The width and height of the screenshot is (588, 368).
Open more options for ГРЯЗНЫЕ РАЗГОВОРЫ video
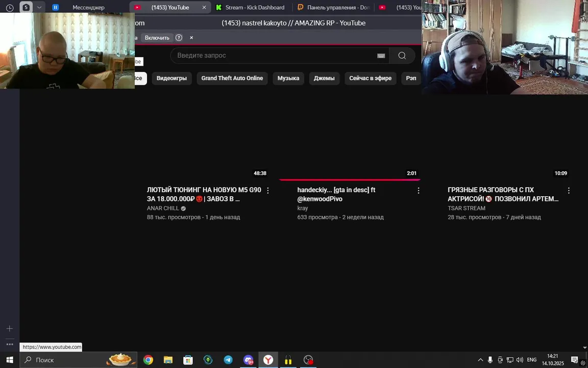(569, 190)
